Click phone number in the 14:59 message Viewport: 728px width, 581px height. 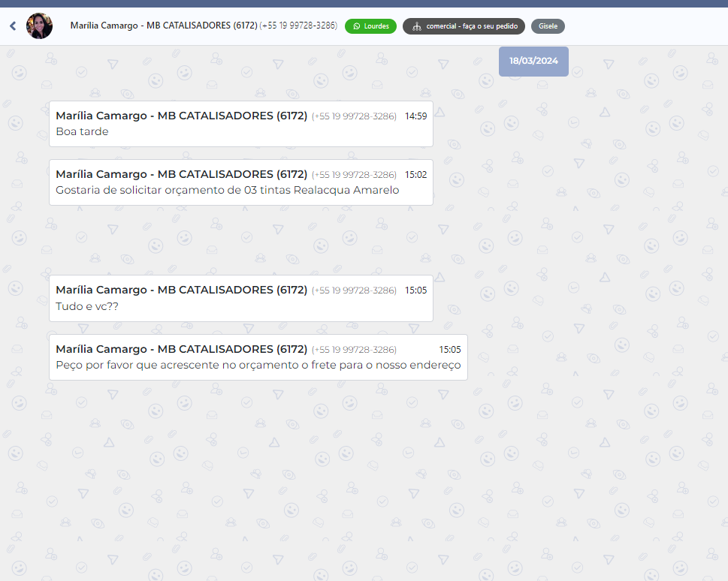[354, 116]
